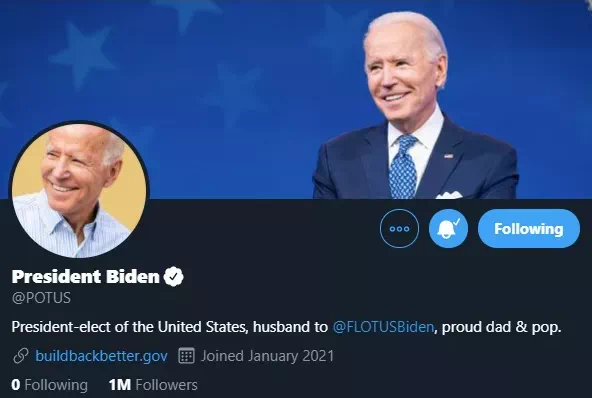592x398 pixels.
Task: Click the flag lapel pin in banner photo
Action: pos(448,156)
